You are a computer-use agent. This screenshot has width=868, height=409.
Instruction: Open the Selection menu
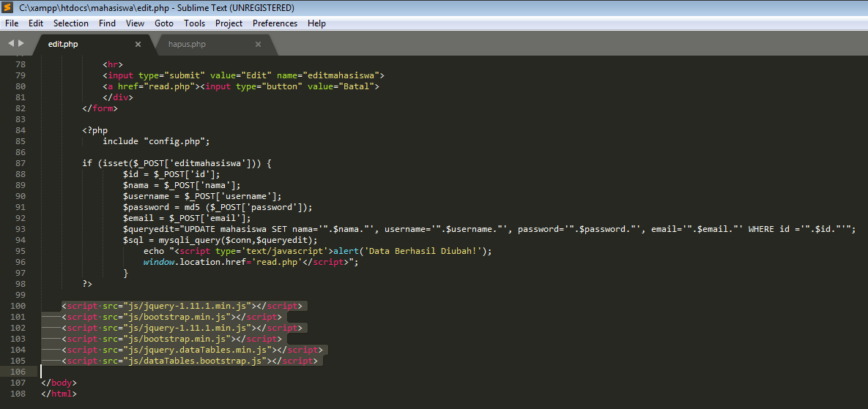pos(71,23)
